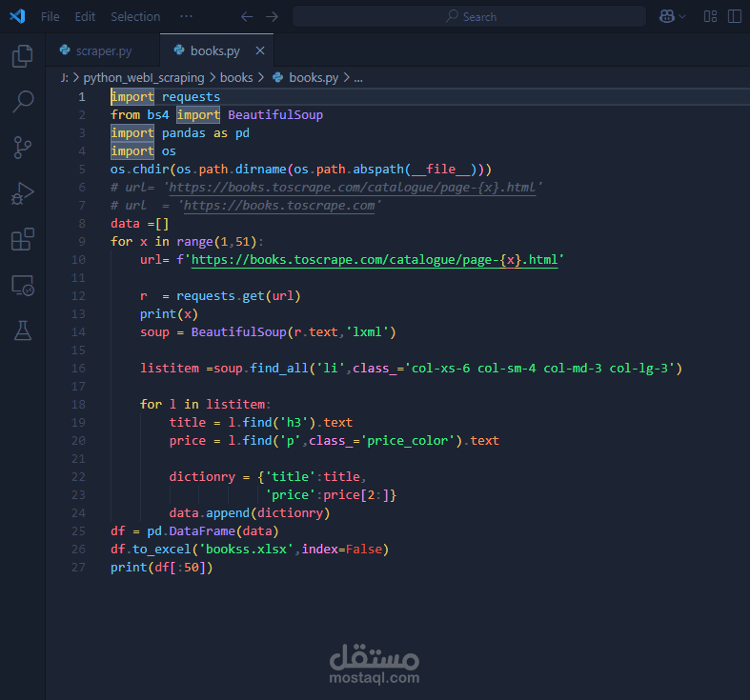Click line number 18 in gutter
The width and height of the screenshot is (750, 700).
78,405
